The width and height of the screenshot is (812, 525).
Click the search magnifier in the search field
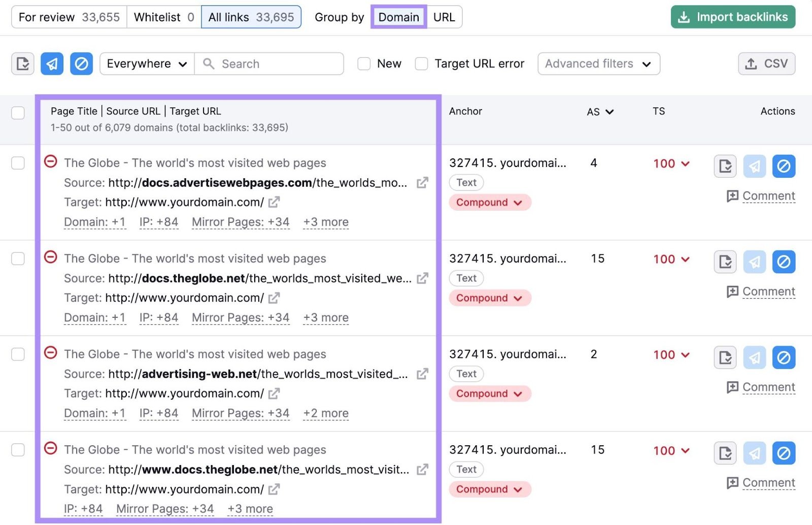(209, 63)
